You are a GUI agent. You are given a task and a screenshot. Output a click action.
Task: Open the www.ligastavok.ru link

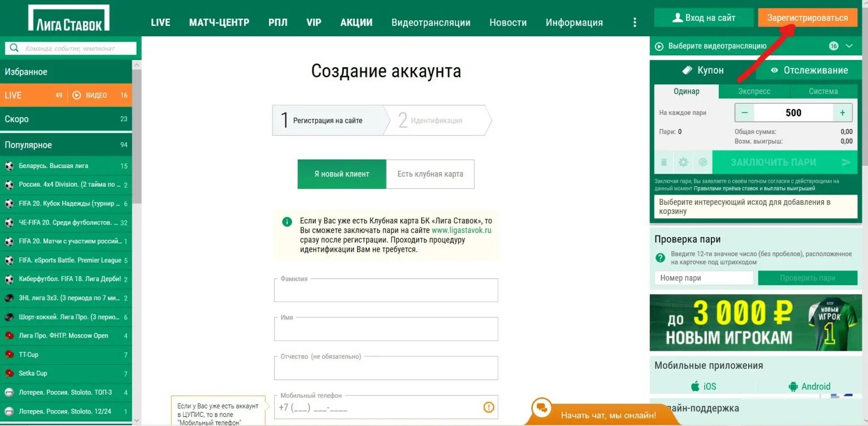click(x=462, y=230)
